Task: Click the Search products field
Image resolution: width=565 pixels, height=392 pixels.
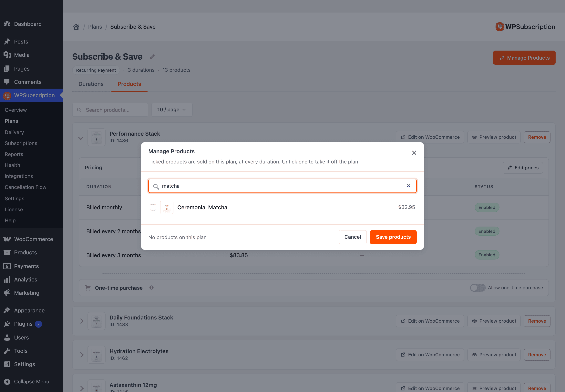Action: pos(110,110)
